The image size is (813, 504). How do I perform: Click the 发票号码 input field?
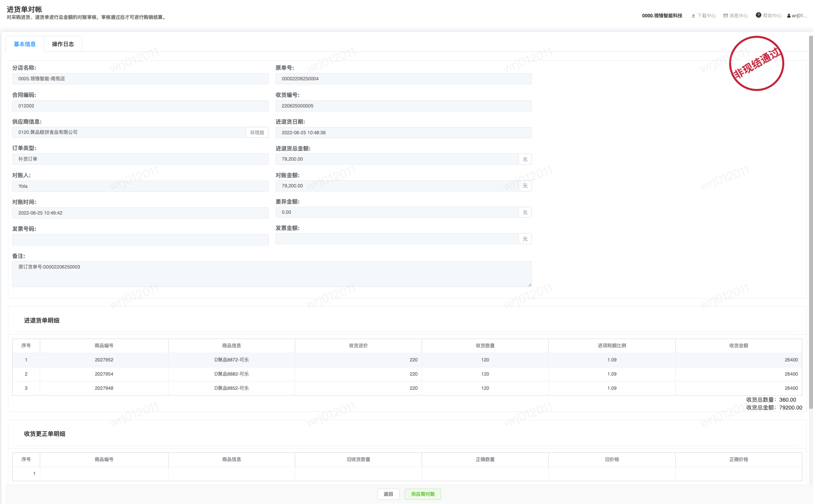click(x=140, y=240)
